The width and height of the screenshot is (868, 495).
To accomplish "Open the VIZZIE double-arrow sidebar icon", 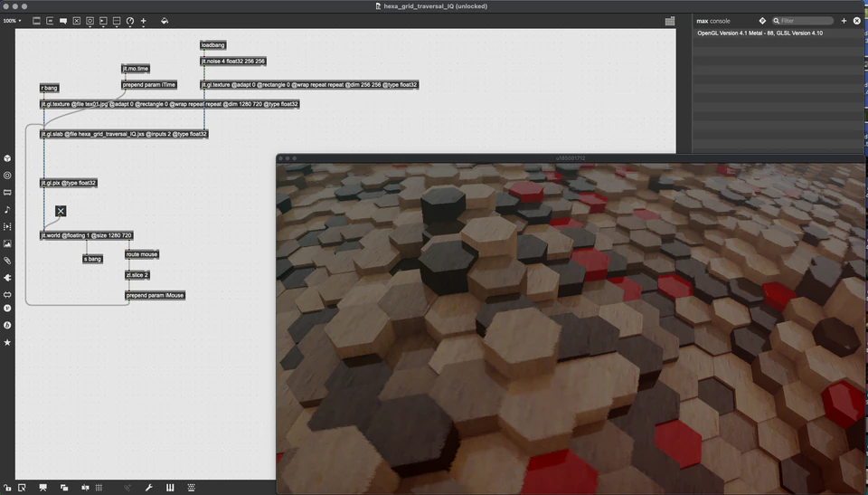I will tap(7, 294).
